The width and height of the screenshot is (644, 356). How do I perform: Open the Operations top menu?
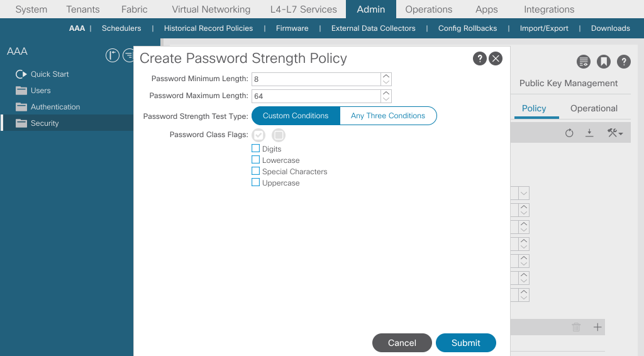[429, 9]
